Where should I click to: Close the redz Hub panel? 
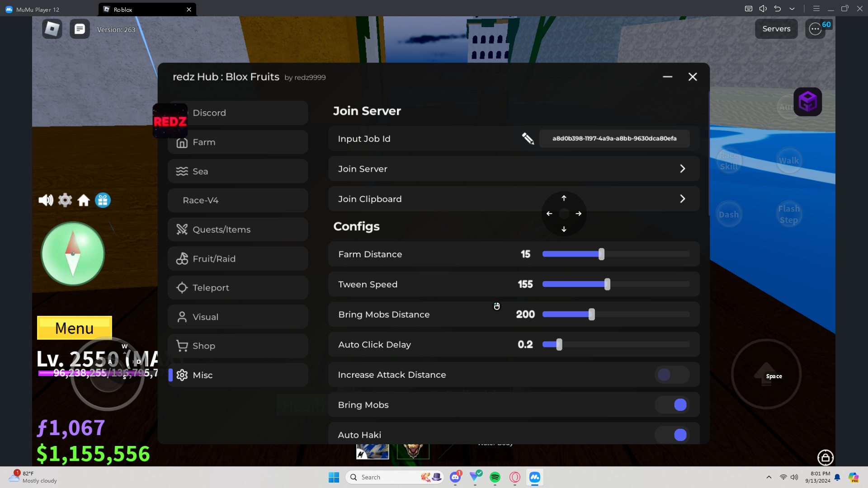pos(693,77)
